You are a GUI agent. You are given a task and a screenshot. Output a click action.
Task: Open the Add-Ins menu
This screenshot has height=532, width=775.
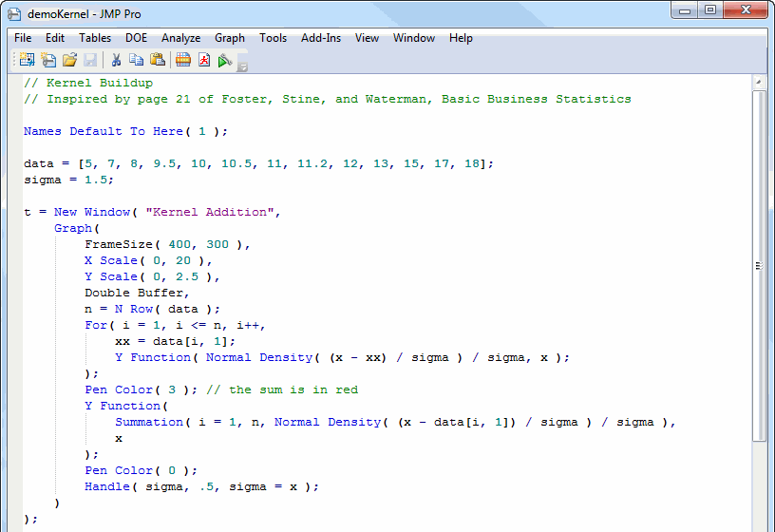point(321,38)
